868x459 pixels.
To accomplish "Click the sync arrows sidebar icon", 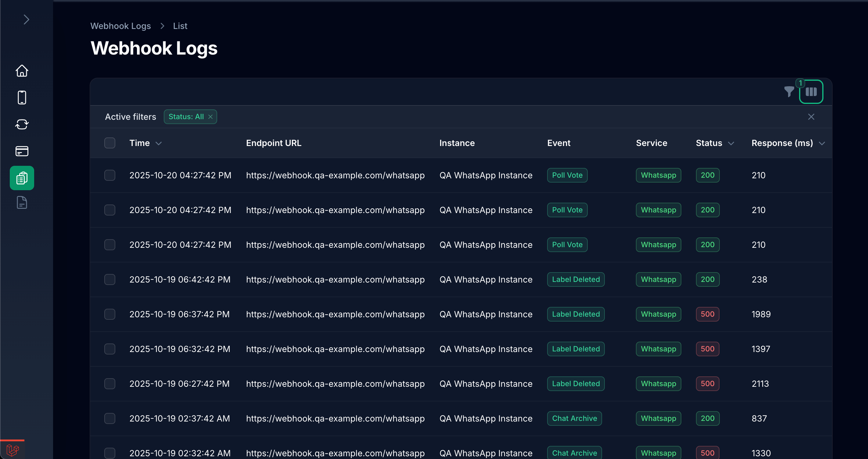I will click(x=22, y=124).
